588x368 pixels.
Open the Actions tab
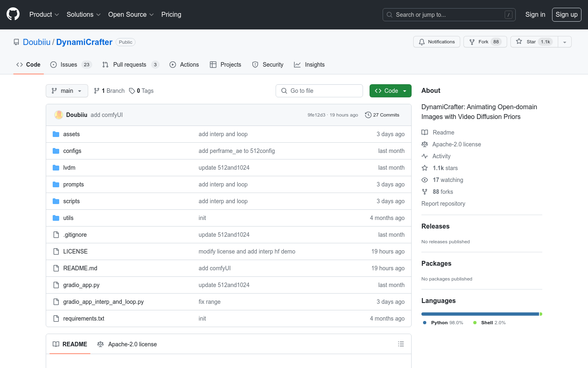coord(184,65)
